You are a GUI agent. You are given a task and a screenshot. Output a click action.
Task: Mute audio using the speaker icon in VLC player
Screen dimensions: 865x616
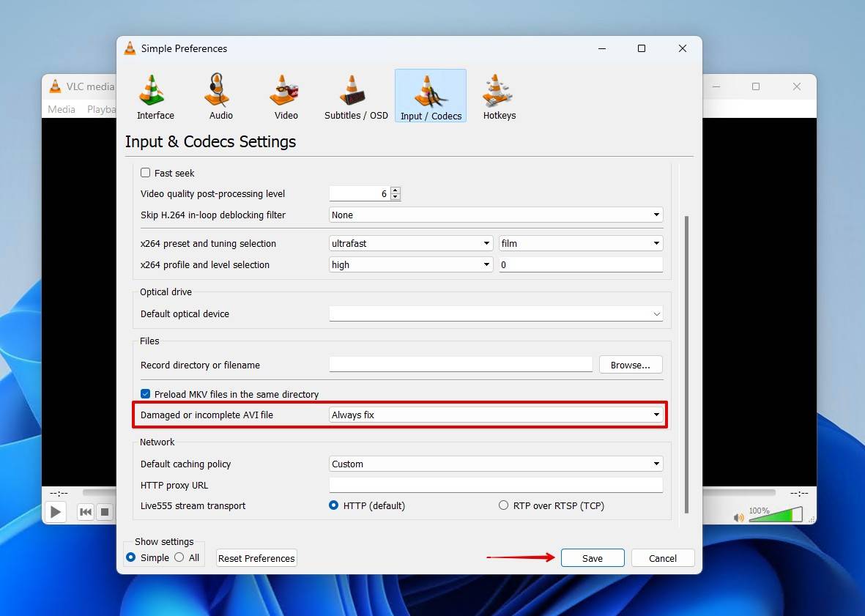pos(739,517)
